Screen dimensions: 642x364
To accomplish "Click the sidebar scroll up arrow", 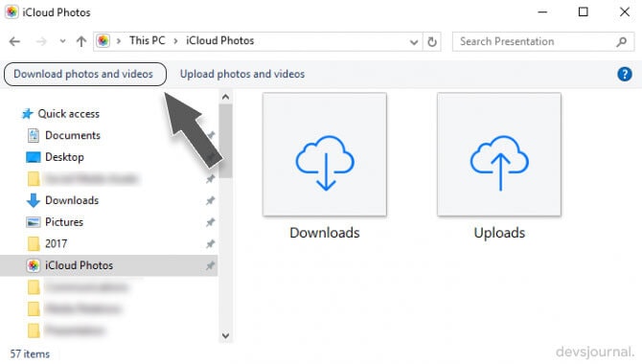I will [x=225, y=97].
